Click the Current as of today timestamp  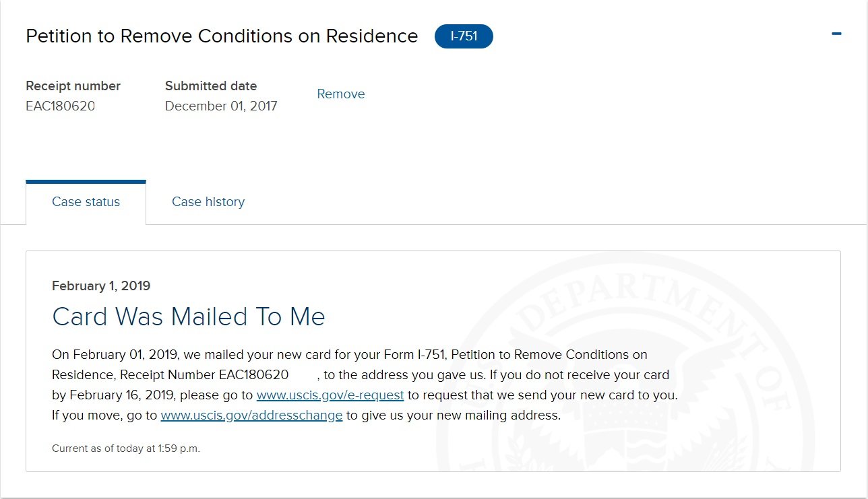click(126, 448)
